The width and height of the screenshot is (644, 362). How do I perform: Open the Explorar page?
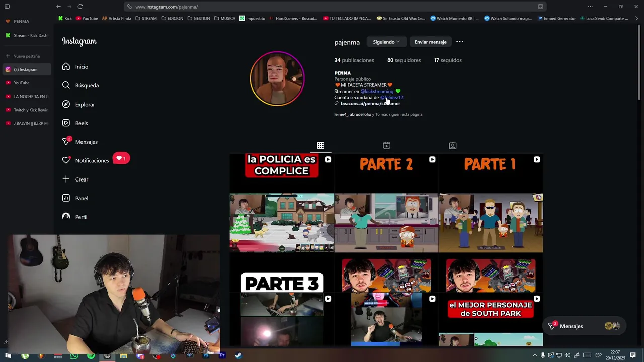point(78,104)
